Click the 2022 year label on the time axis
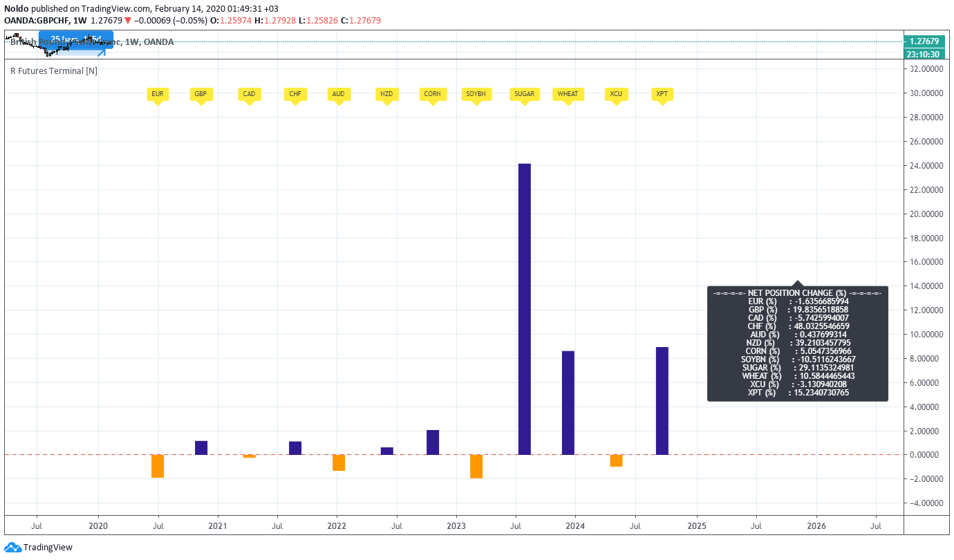 (337, 526)
